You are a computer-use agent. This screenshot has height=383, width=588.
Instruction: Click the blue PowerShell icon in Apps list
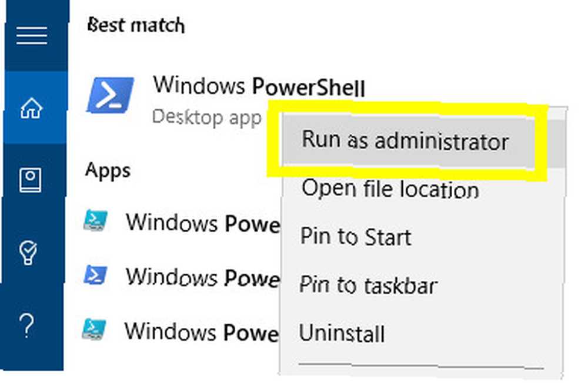pyautogui.click(x=95, y=276)
